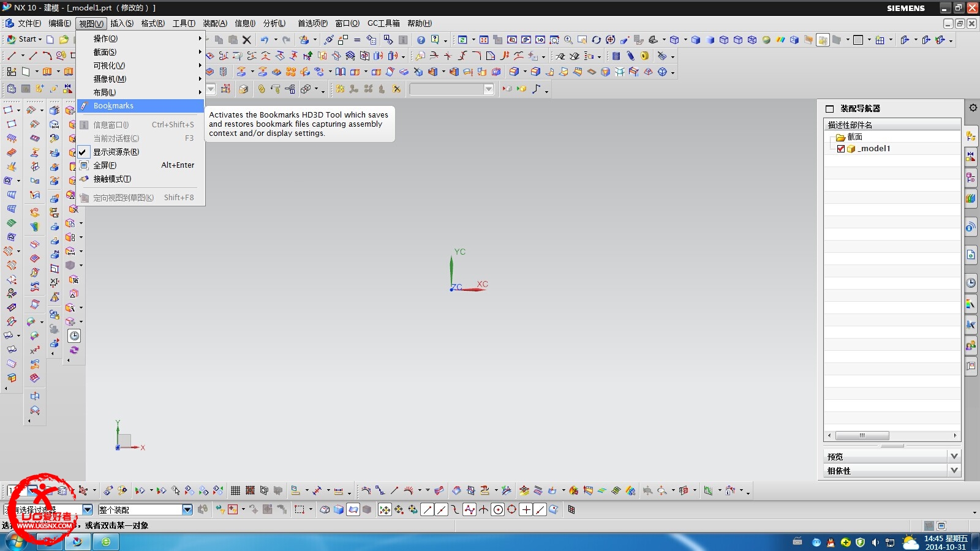Click the rainbow face analysis icon

tap(780, 40)
